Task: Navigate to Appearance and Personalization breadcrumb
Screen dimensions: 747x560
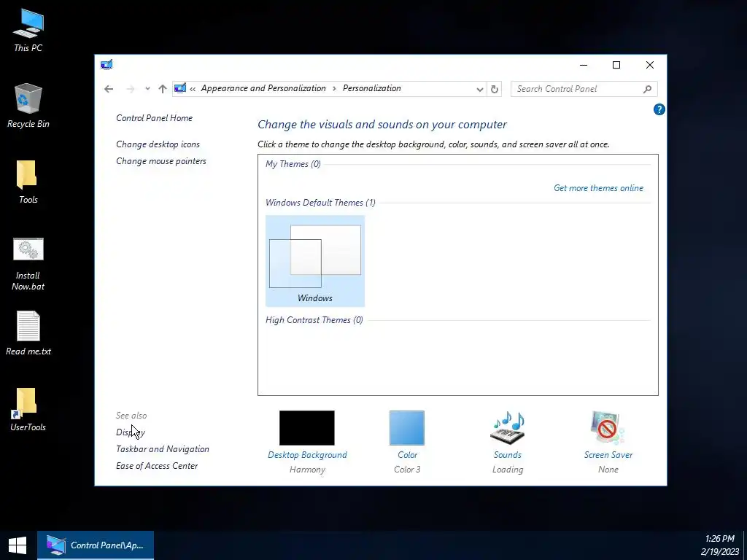Action: coord(263,88)
